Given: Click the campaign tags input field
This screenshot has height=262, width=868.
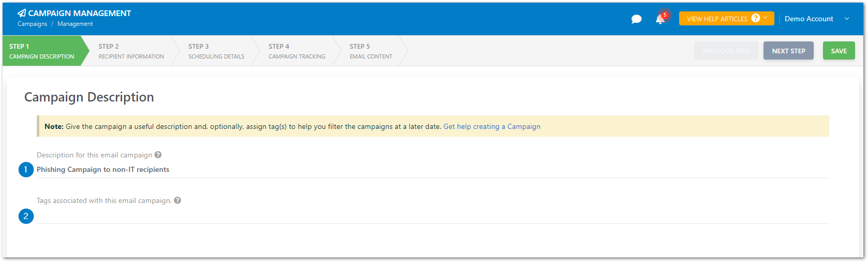Looking at the screenshot, I should 432,216.
